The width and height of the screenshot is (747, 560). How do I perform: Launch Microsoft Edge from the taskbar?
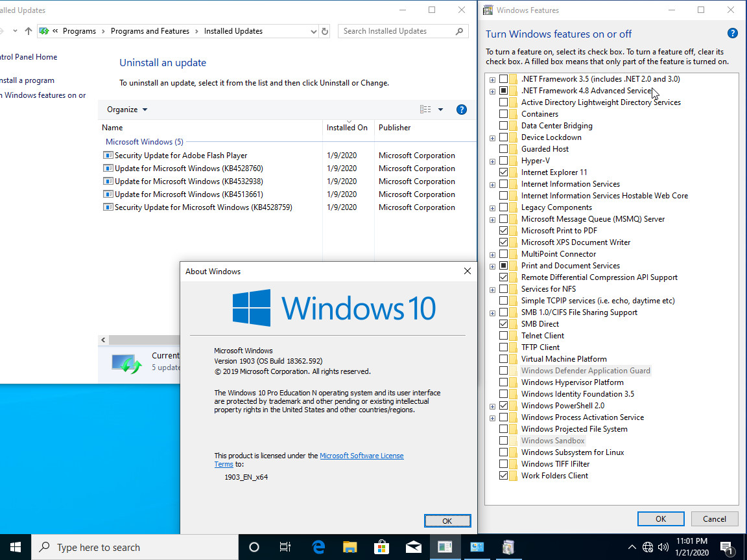tap(318, 547)
